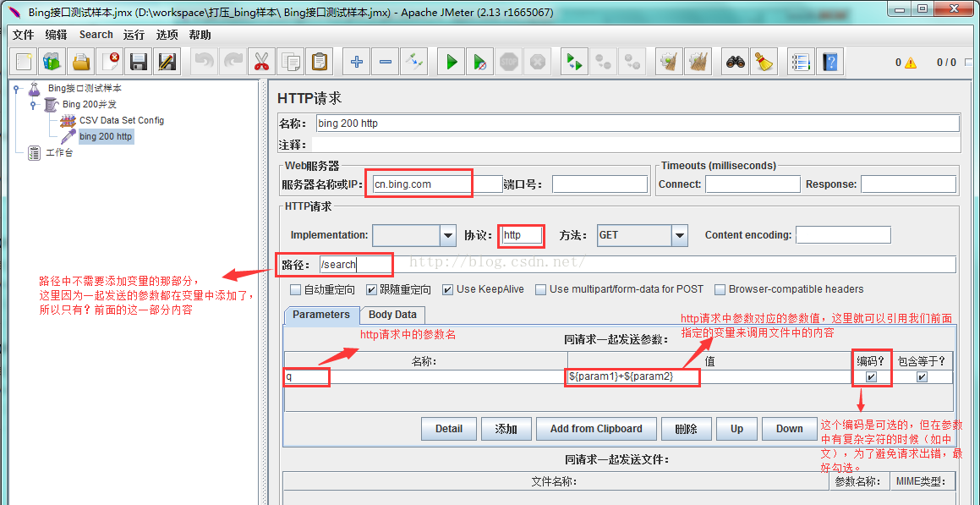980x505 pixels.
Task: Open the Implementation dropdown
Action: coord(448,236)
